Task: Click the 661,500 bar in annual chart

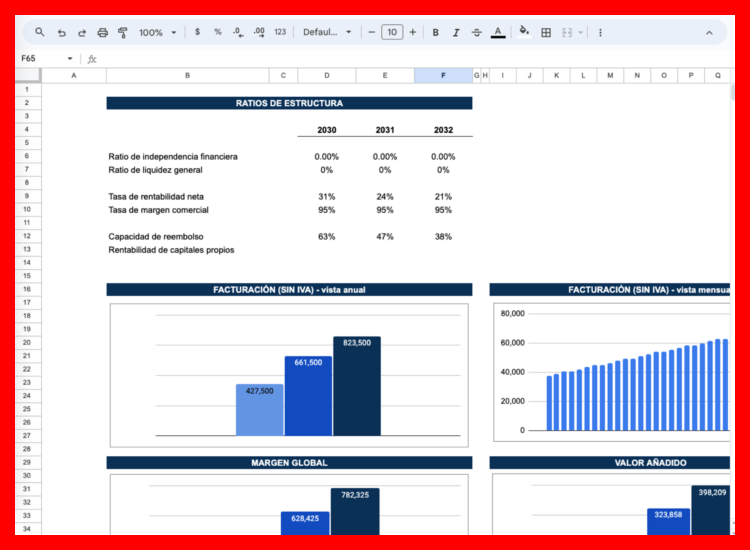Action: coord(308,396)
